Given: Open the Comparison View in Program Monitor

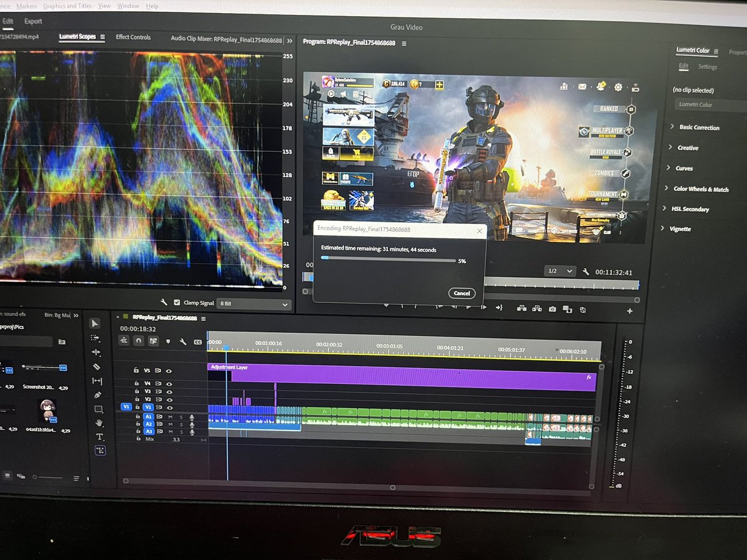Looking at the screenshot, I should click(x=567, y=309).
